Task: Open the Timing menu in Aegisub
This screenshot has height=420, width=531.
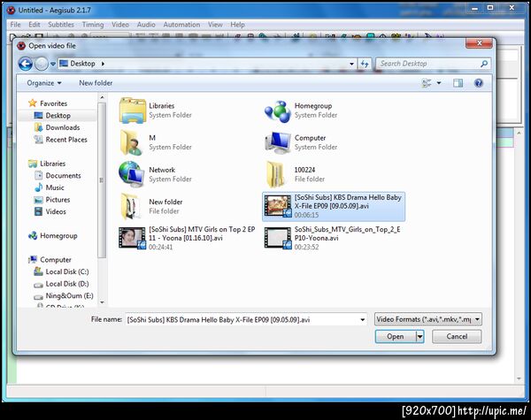Action: click(93, 25)
